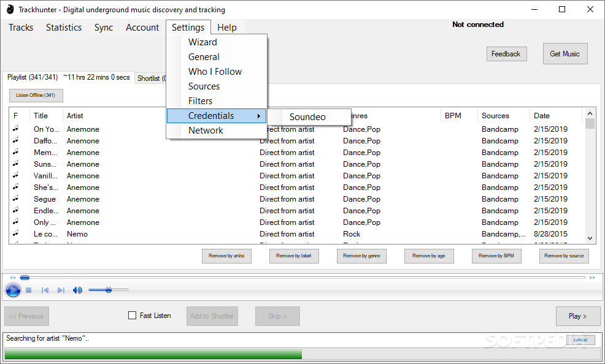Enable the Fast Listen checkbox

133,316
